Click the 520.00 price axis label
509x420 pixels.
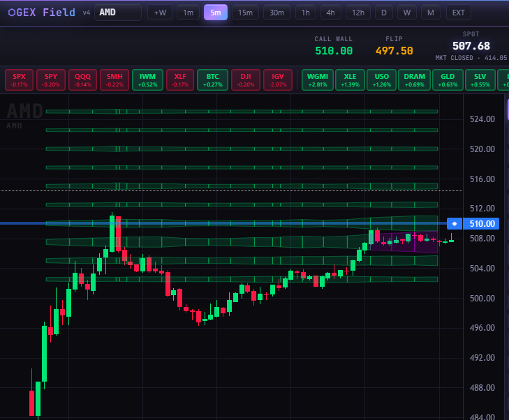[x=482, y=149]
